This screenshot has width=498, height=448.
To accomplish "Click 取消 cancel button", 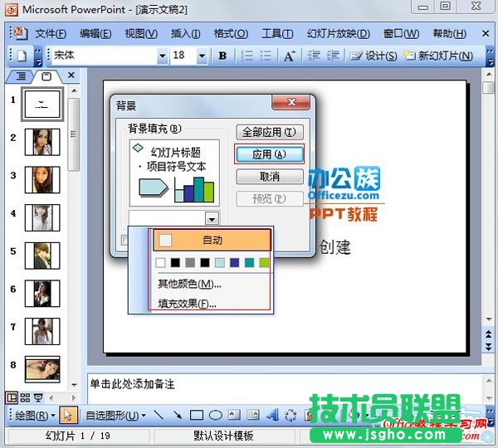I will coord(269,176).
